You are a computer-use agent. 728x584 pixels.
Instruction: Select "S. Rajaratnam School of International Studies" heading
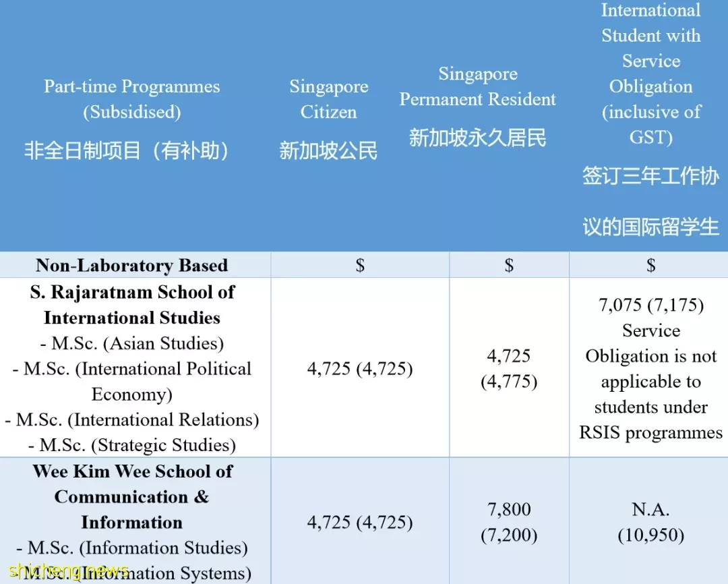(x=132, y=305)
